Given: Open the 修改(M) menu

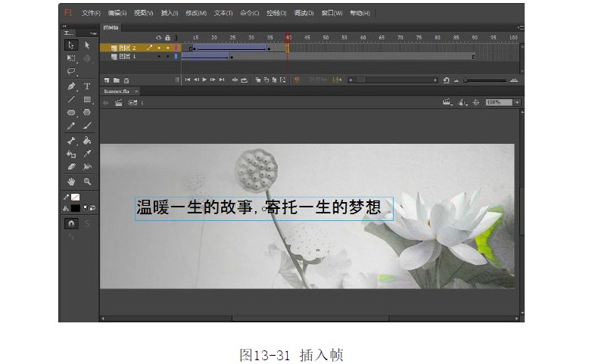Looking at the screenshot, I should pos(197,13).
